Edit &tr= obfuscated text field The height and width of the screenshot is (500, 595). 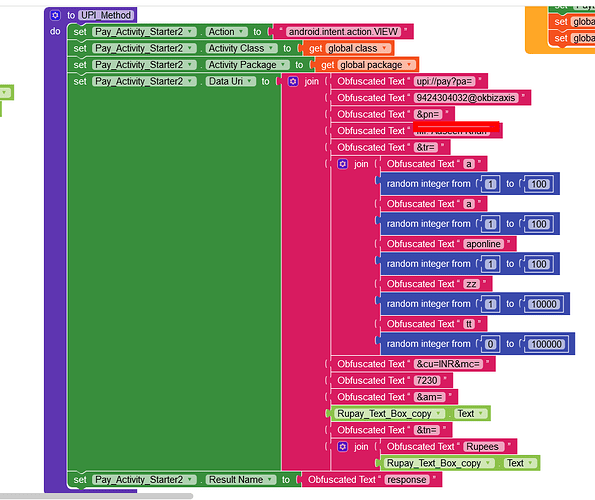pos(425,147)
